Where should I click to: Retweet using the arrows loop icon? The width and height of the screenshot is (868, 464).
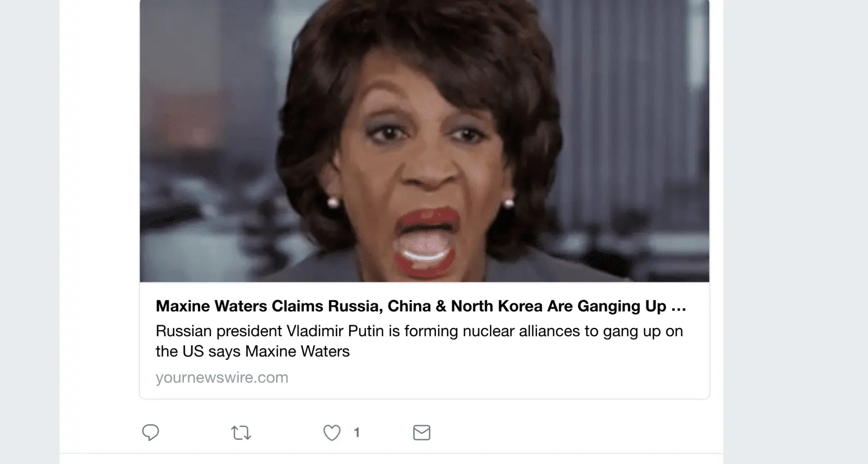tap(241, 433)
